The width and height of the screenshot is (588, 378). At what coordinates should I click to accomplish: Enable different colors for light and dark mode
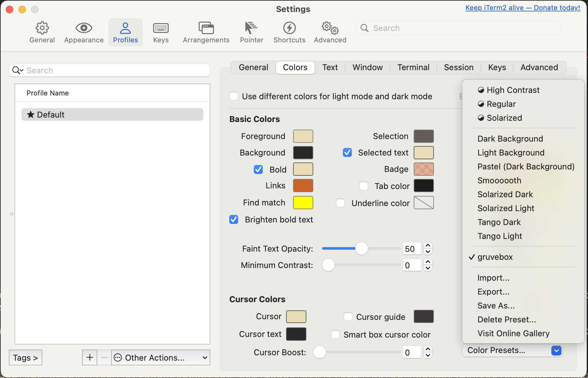point(233,96)
